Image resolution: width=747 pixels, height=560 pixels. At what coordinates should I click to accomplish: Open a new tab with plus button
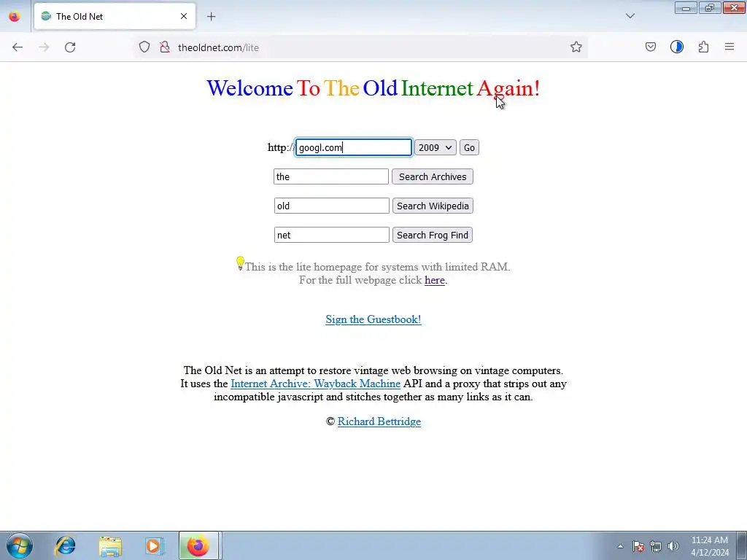211,17
